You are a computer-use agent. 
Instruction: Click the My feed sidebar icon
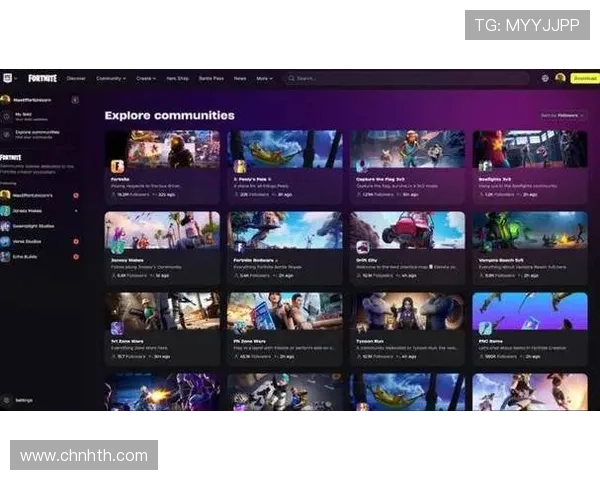point(6,116)
